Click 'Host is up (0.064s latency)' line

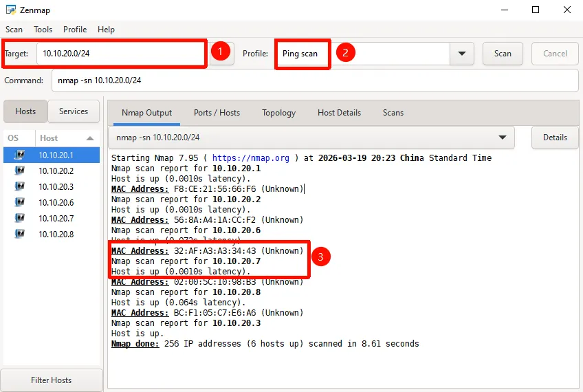(179, 303)
